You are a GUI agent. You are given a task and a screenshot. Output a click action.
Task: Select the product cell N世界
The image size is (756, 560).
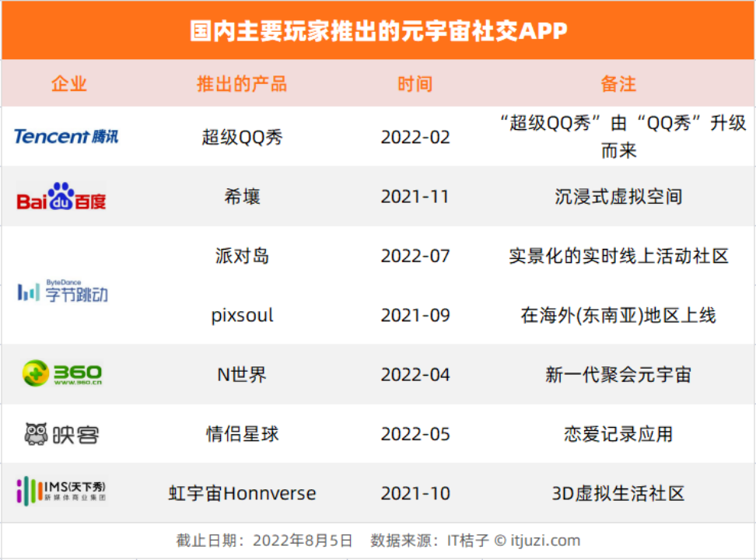[x=242, y=374]
